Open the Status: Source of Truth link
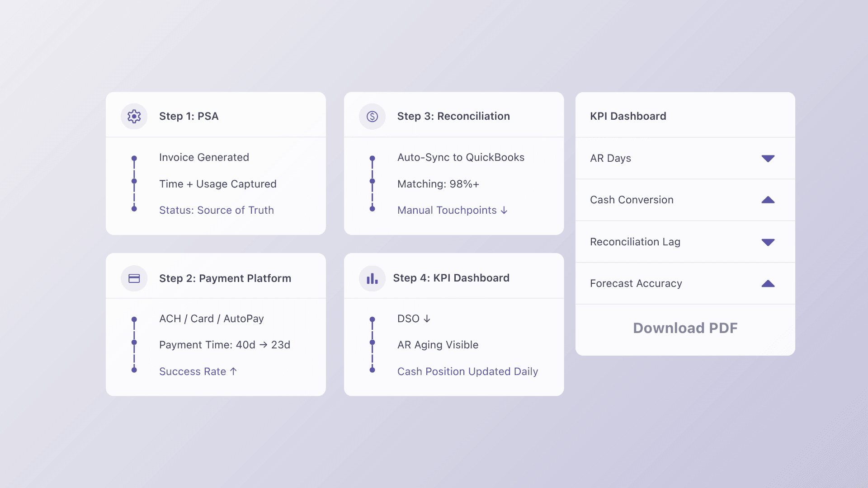 pos(216,211)
